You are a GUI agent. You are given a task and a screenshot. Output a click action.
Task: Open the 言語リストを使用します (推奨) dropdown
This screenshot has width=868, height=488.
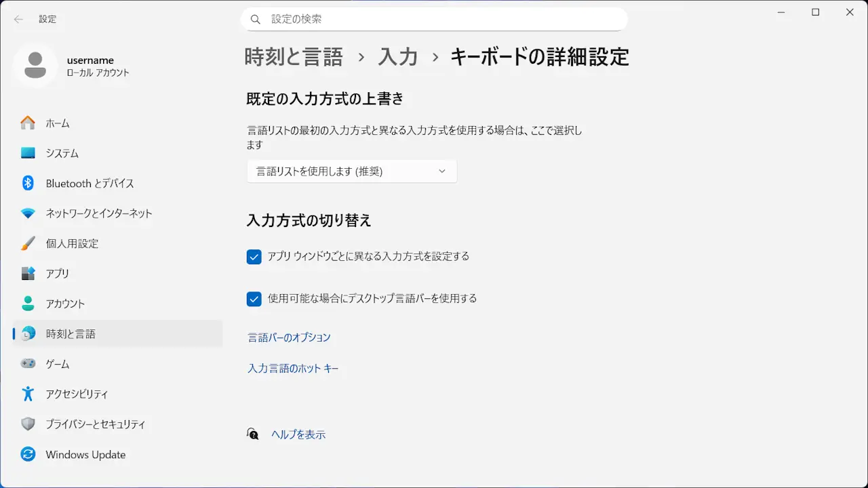351,171
